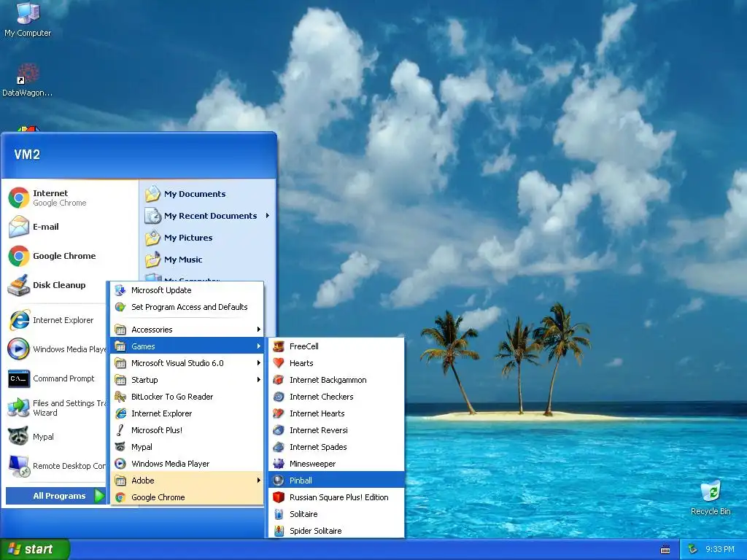This screenshot has height=560, width=747.
Task: Open Internet Explorer in All Programs list
Action: [x=187, y=413]
